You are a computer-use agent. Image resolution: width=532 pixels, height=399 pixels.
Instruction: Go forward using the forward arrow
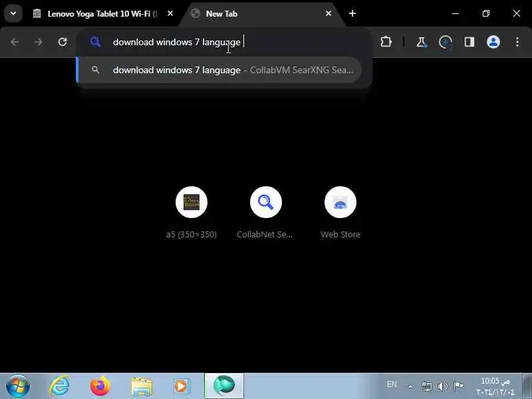(x=39, y=42)
